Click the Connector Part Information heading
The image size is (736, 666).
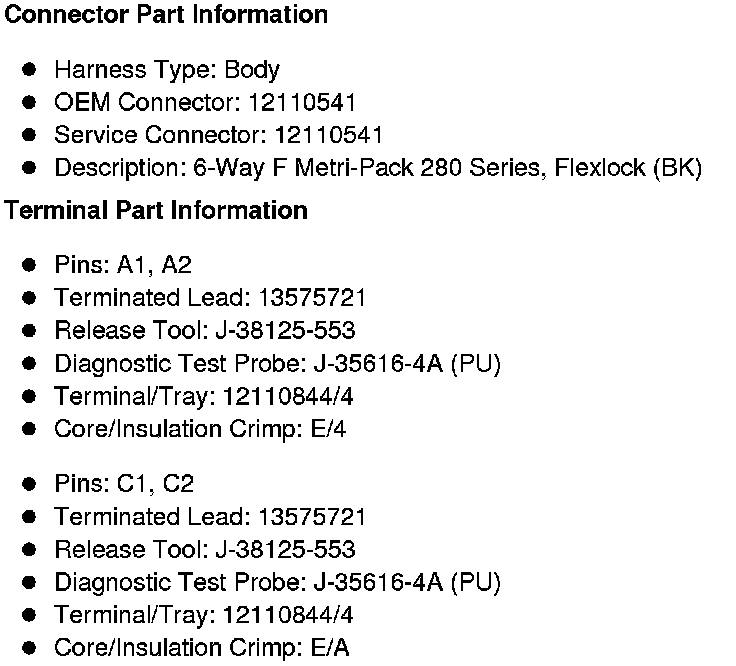166,14
